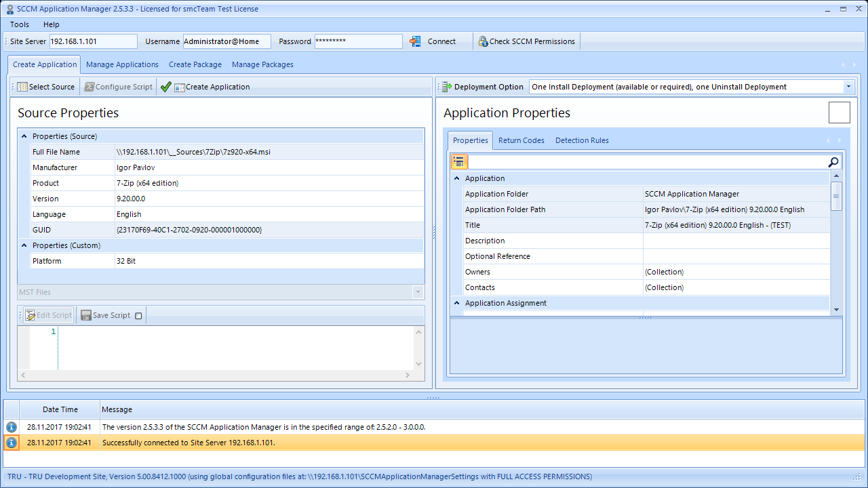Click the Save Script floppy disk icon
The height and width of the screenshot is (488, 868).
click(86, 315)
